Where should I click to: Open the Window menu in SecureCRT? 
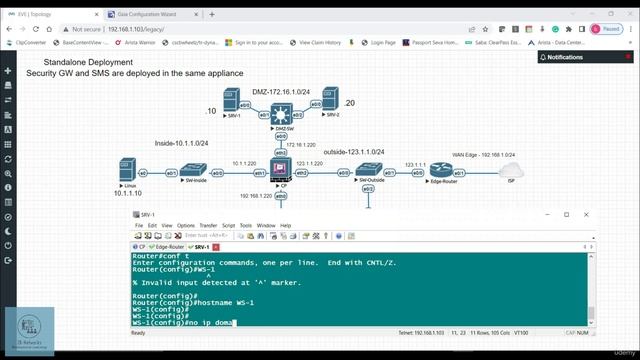[266, 226]
